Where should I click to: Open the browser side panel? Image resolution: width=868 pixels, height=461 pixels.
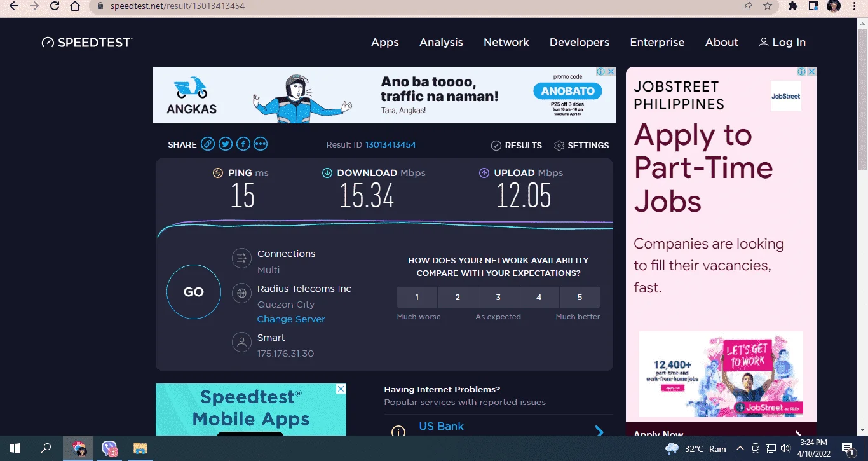pyautogui.click(x=813, y=6)
